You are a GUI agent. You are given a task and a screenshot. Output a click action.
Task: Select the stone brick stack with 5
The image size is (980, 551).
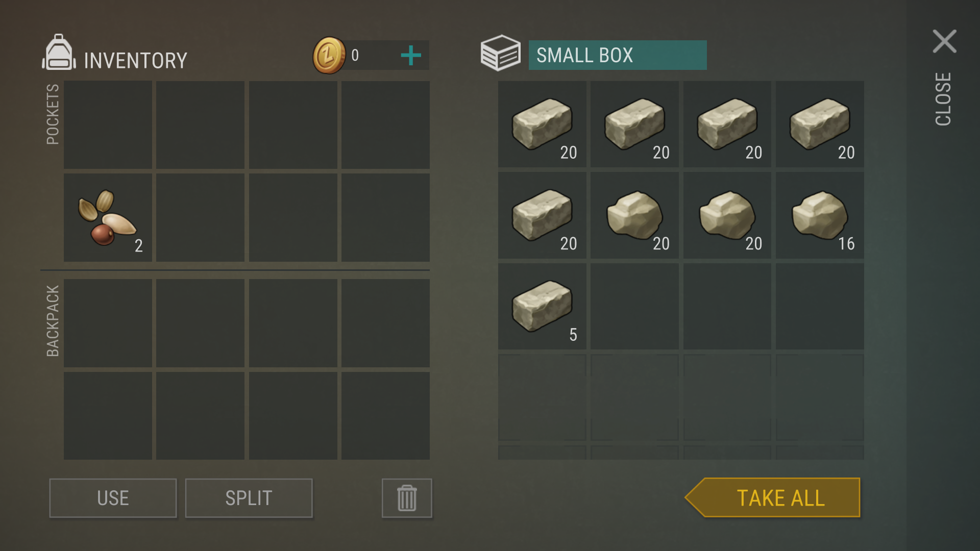(542, 307)
